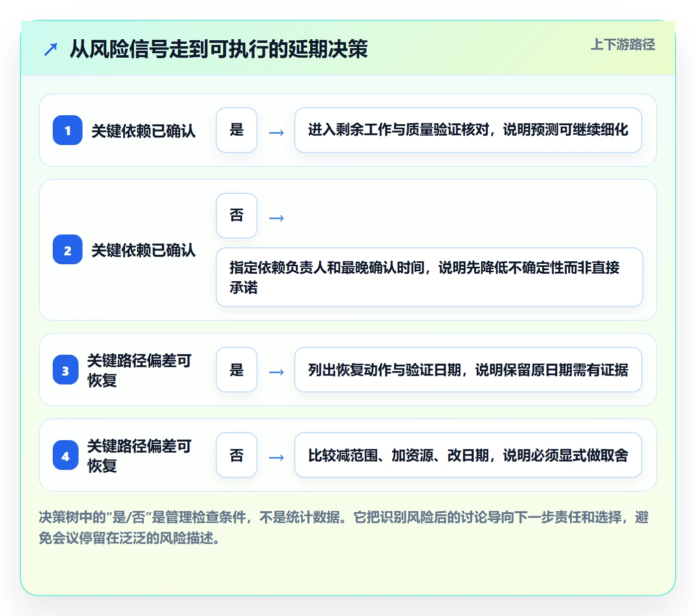This screenshot has width=696, height=616.
Task: Click the diagonal arrow icon beside the title
Action: click(x=51, y=49)
